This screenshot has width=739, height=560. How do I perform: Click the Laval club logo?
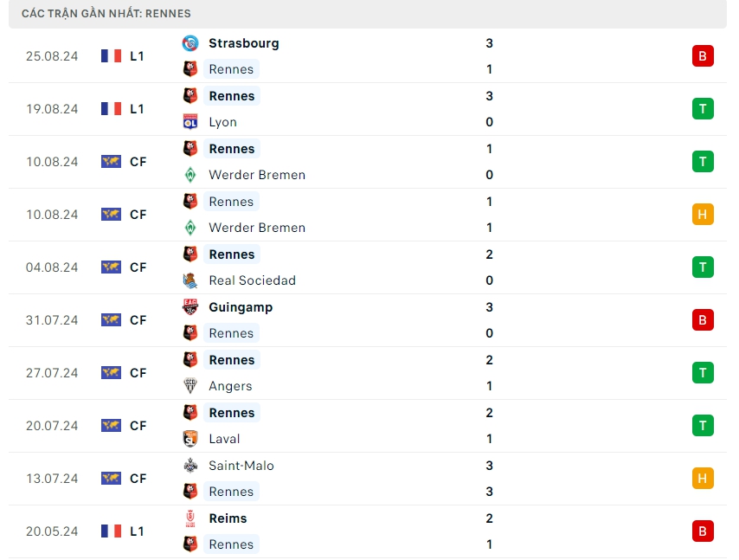point(190,439)
